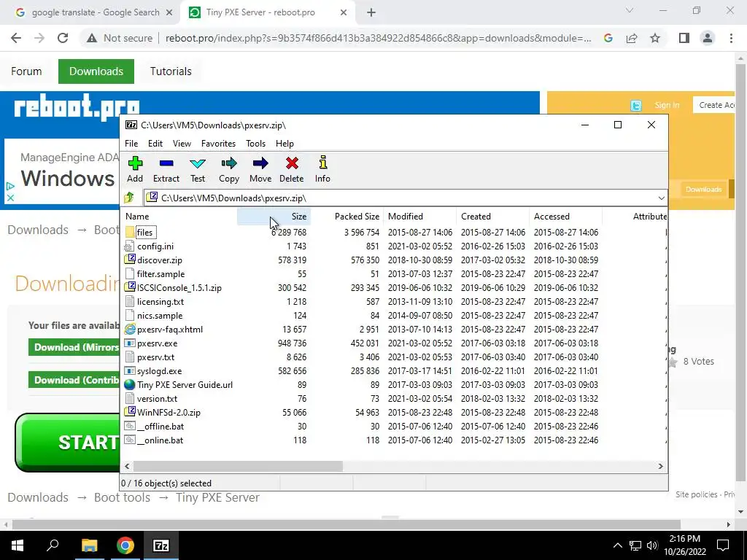Select the pxesrv-faq.xhtml browser icon
Viewport: 747px width, 560px height.
click(130, 329)
